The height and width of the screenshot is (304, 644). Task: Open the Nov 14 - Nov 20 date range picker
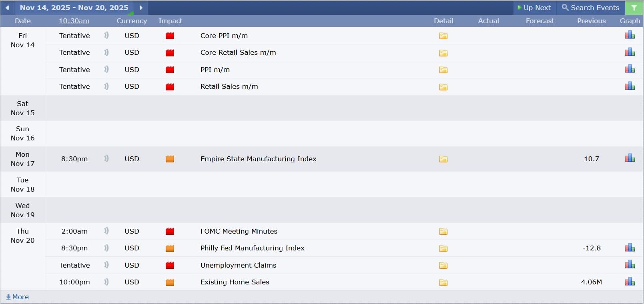(74, 8)
